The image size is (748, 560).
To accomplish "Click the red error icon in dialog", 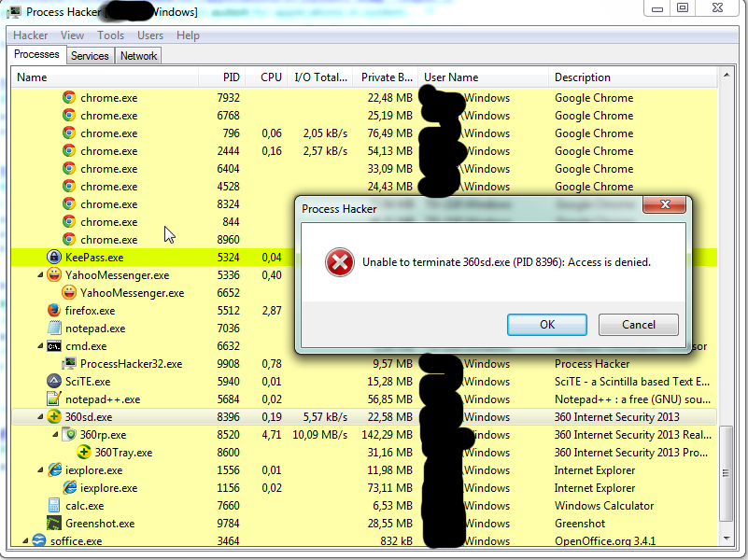I will coord(340,262).
